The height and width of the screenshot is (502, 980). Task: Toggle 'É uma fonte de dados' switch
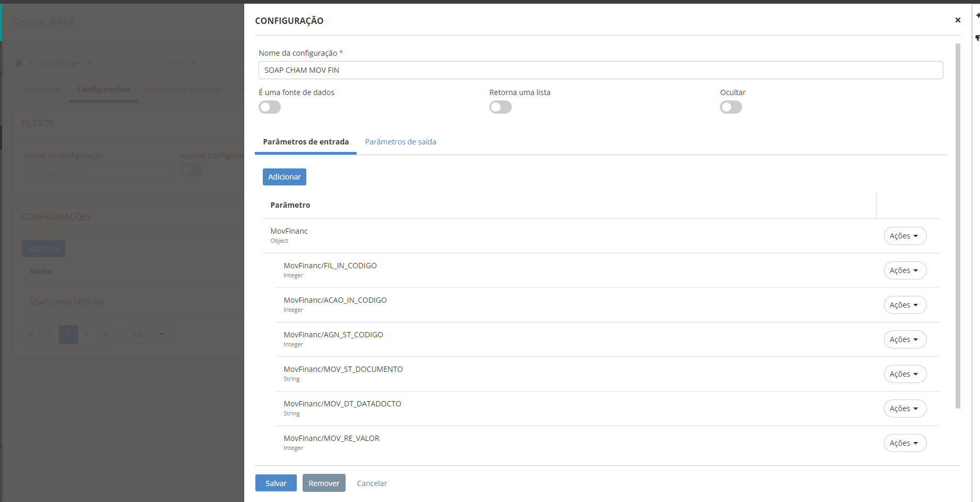(x=270, y=107)
